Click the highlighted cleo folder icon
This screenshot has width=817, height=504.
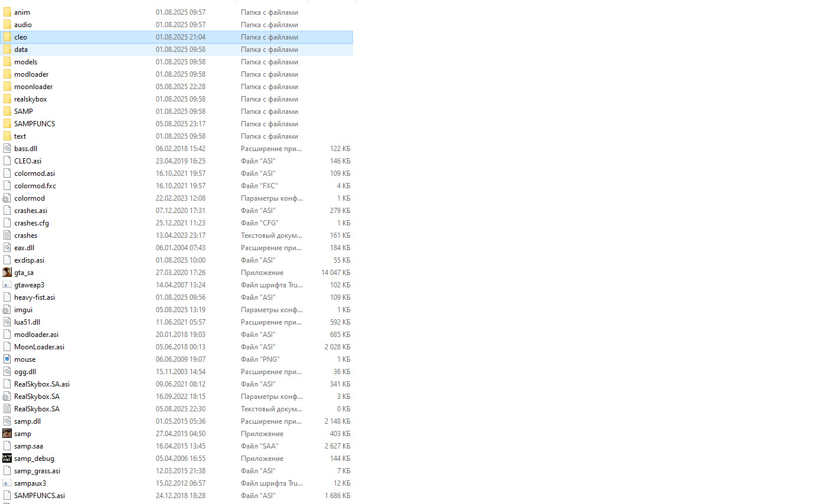[x=7, y=37]
